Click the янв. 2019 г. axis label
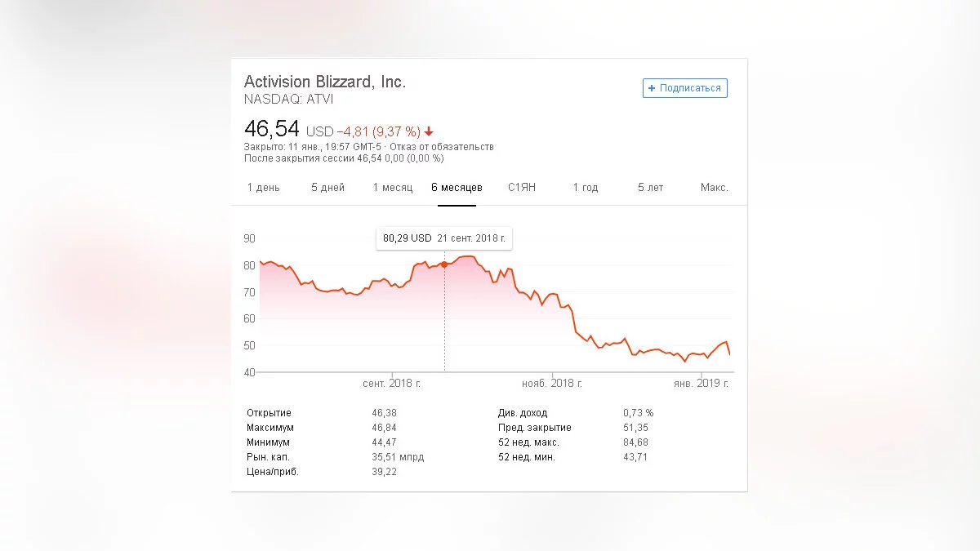The width and height of the screenshot is (980, 551). pos(700,383)
